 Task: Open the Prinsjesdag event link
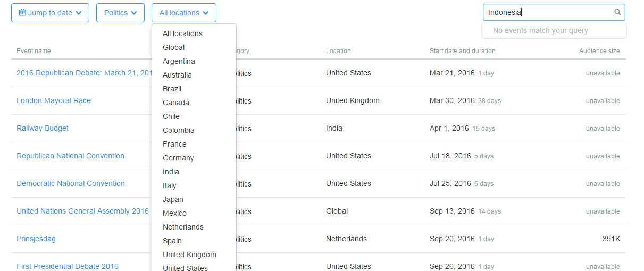coord(36,239)
